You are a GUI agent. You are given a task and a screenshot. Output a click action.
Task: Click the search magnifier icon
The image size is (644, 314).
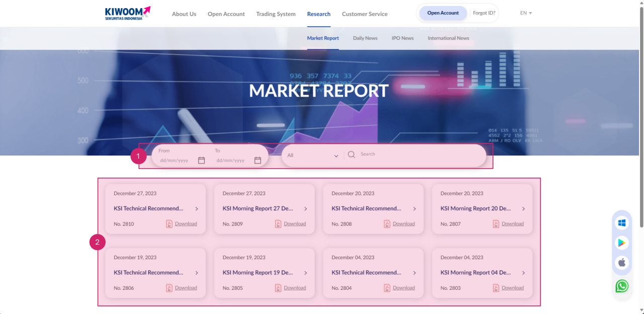click(x=351, y=155)
